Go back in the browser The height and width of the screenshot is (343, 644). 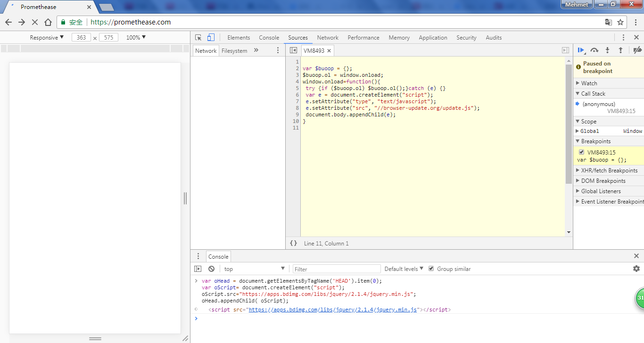[x=8, y=22]
